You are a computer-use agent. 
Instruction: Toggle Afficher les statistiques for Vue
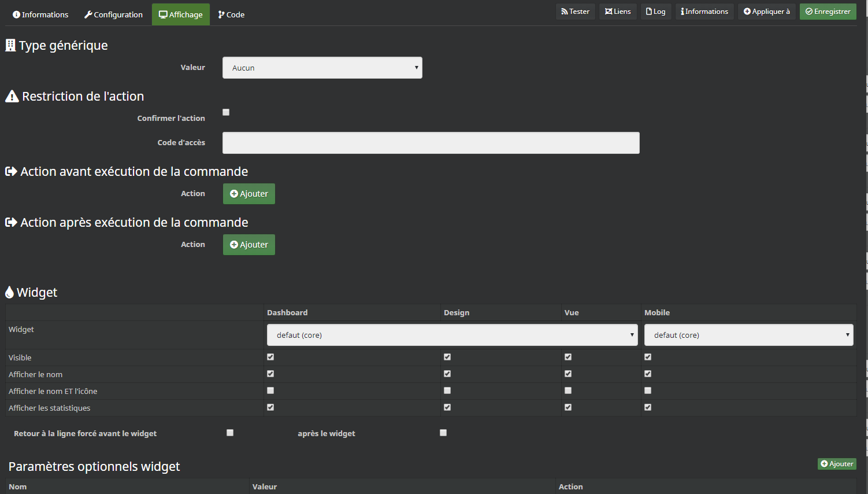coord(568,407)
